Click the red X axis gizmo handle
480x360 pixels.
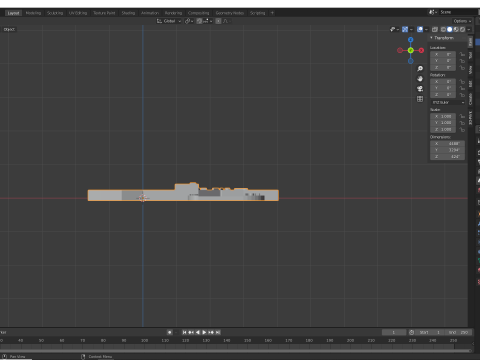coord(421,50)
